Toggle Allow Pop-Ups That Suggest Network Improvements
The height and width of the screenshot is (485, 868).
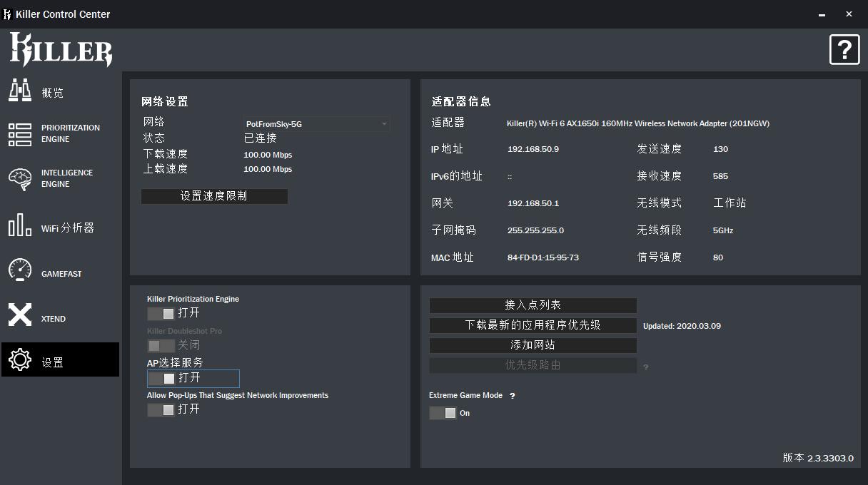[161, 409]
